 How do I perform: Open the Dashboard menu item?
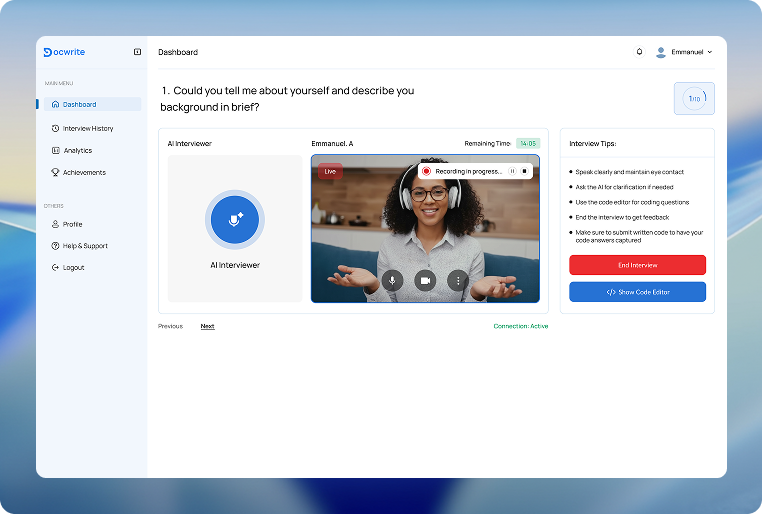(x=92, y=104)
